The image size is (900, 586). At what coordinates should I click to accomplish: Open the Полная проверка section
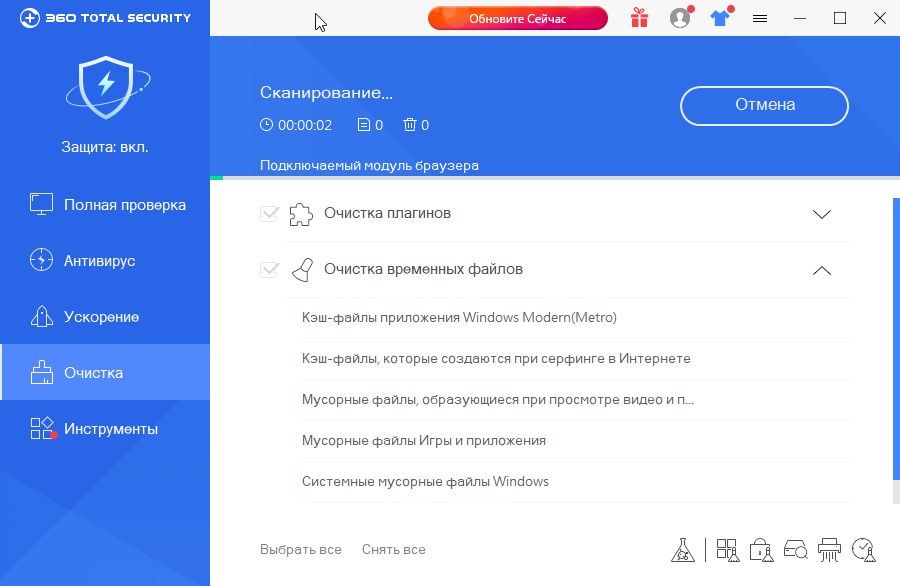pos(105,205)
